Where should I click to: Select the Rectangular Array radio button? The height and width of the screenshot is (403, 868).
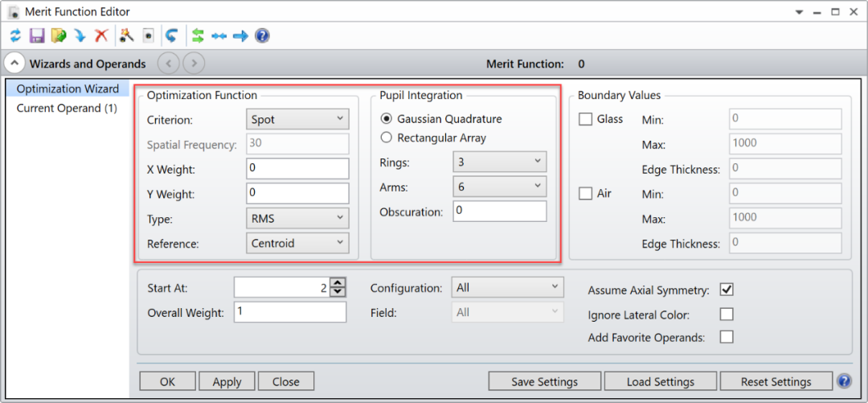click(387, 138)
